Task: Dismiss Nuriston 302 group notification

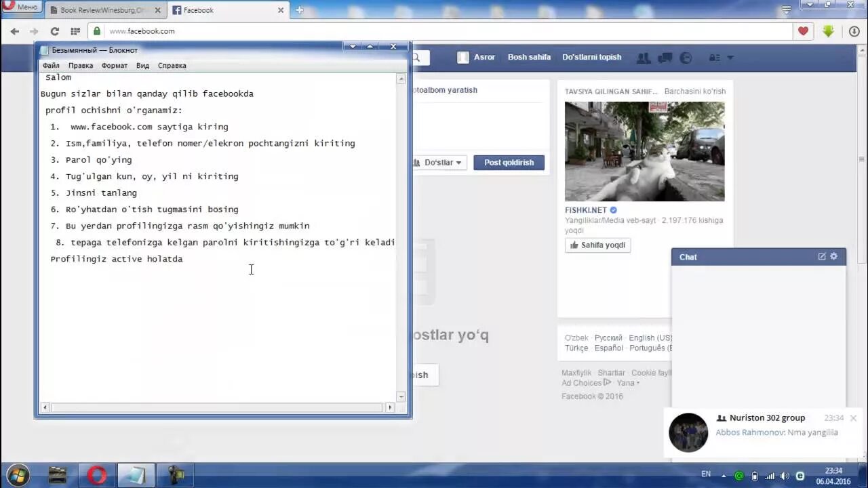Action: click(x=853, y=418)
